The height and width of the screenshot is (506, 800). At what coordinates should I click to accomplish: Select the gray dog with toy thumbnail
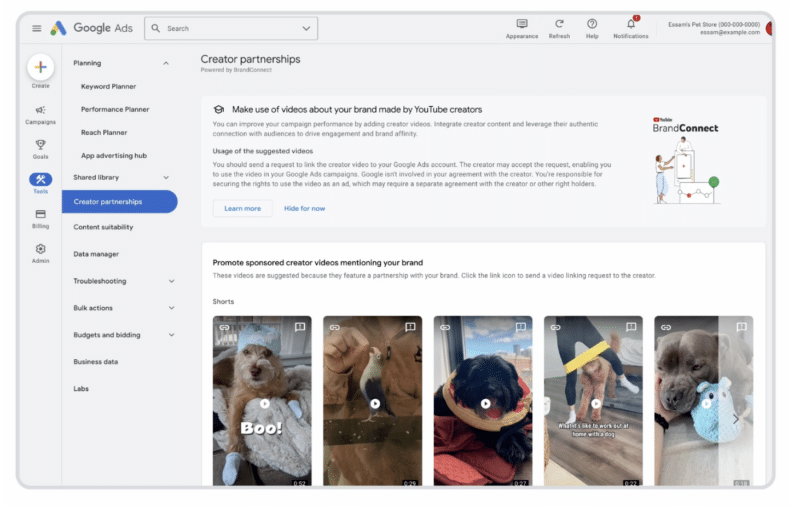pyautogui.click(x=704, y=400)
